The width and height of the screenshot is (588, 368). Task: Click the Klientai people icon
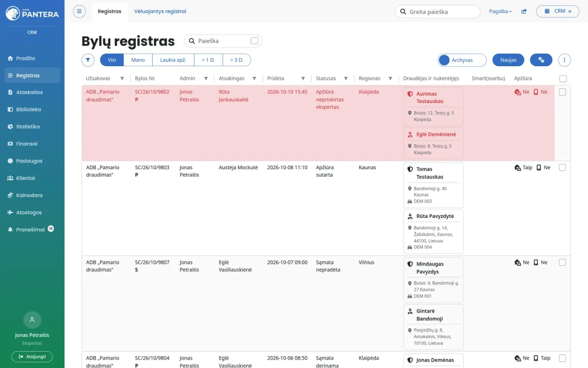pyautogui.click(x=10, y=178)
